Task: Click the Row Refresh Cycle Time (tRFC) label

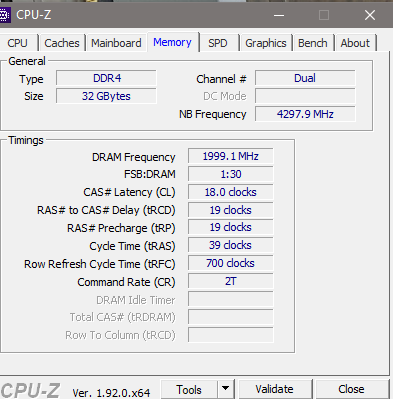Action: [100, 264]
